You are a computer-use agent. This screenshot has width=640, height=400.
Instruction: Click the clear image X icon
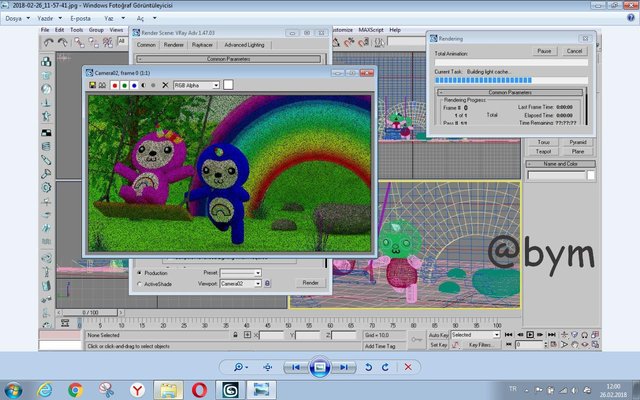[163, 86]
